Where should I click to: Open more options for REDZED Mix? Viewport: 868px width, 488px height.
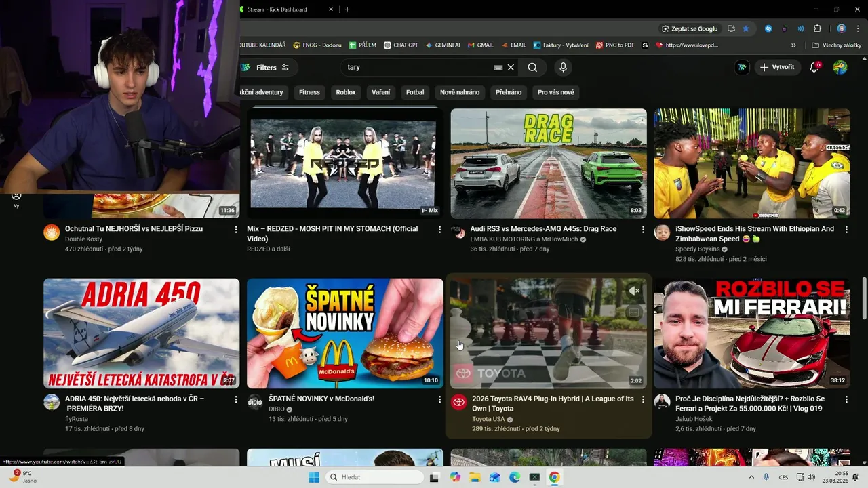(439, 230)
